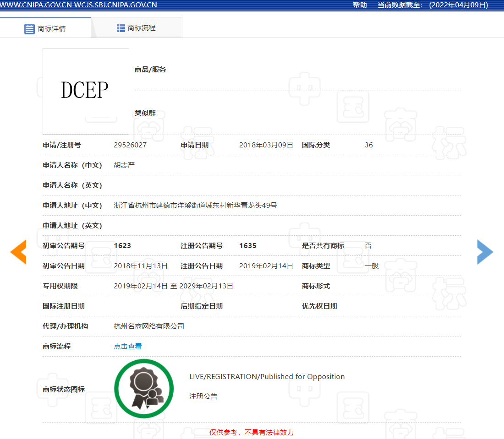The width and height of the screenshot is (504, 439).
Task: Click the 商标流程 table icon
Action: pos(121,28)
